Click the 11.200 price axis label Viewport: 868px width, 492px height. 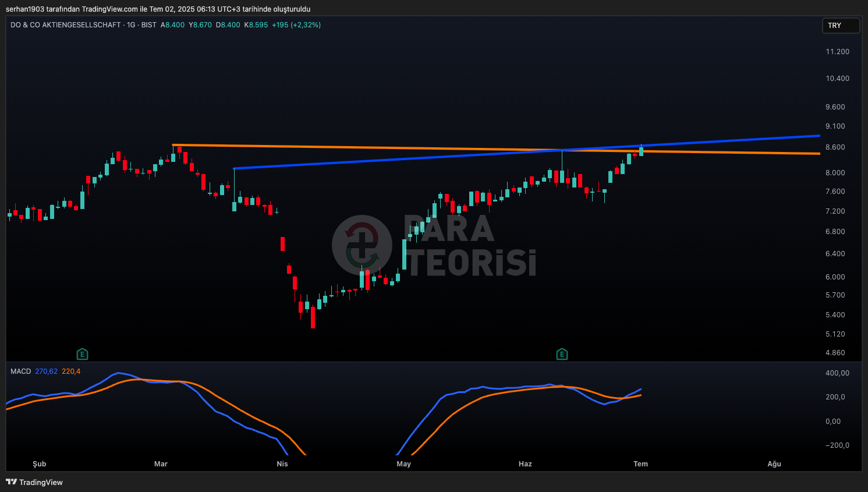(837, 52)
